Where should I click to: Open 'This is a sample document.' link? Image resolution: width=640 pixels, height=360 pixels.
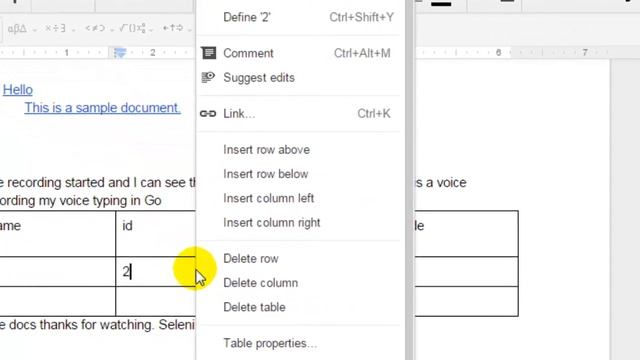coord(102,108)
